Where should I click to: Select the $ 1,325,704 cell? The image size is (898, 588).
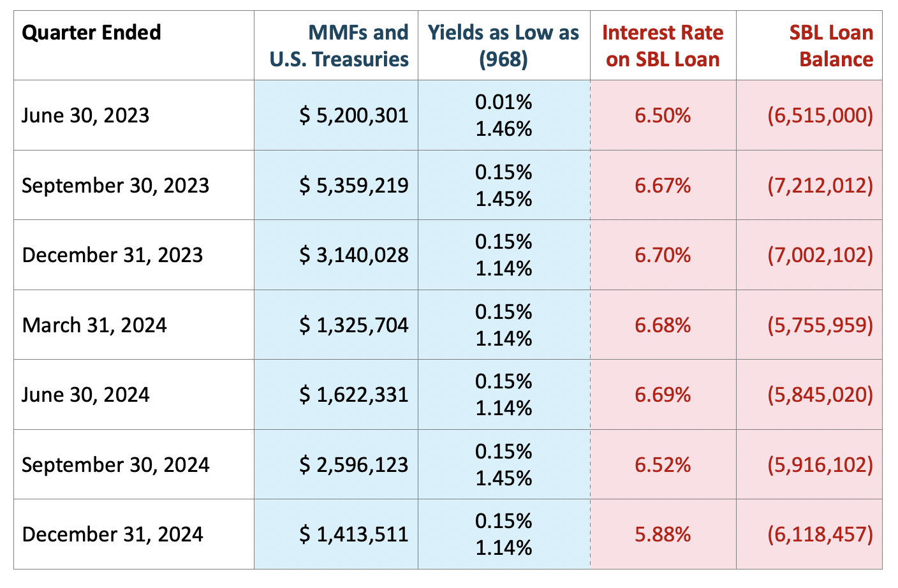(354, 325)
